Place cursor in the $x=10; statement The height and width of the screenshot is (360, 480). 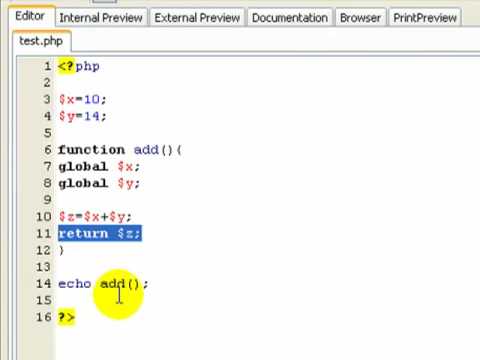pos(82,99)
